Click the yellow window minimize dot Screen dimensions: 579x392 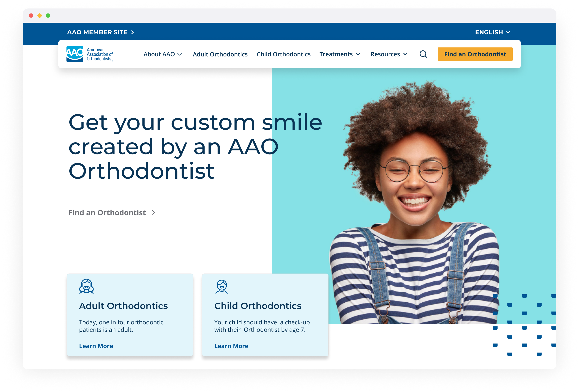(40, 16)
